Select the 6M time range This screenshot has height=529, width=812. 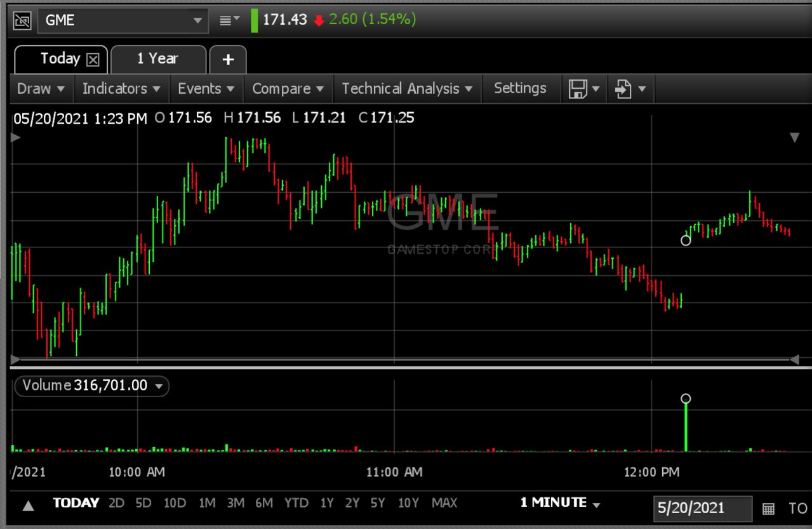[x=264, y=503]
